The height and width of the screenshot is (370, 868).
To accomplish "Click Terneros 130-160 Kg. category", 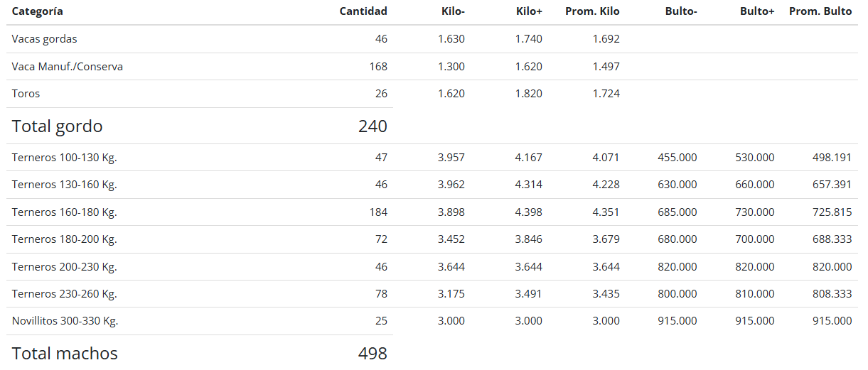I will [x=65, y=185].
